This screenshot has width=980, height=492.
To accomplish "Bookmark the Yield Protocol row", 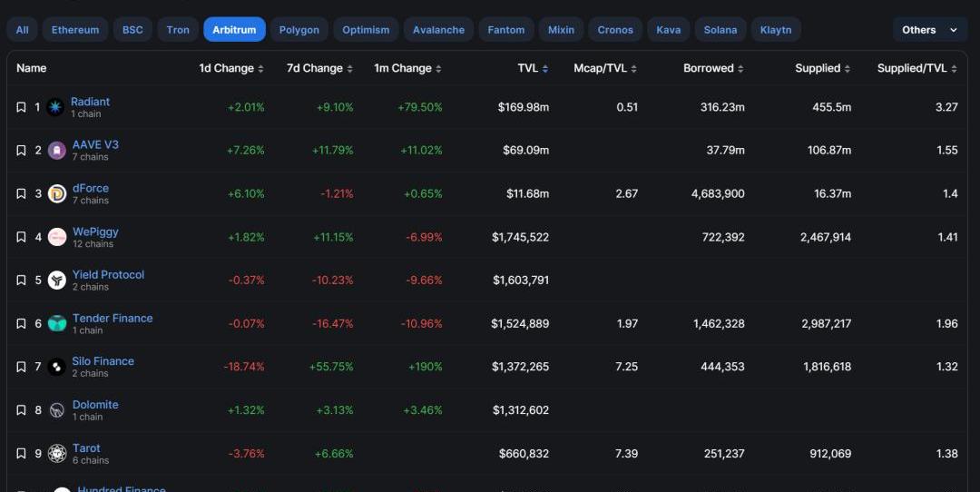I will pyautogui.click(x=21, y=280).
